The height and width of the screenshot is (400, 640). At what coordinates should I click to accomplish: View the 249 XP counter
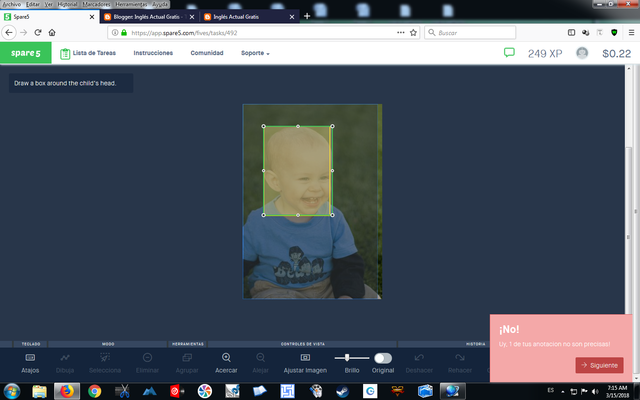click(x=545, y=53)
